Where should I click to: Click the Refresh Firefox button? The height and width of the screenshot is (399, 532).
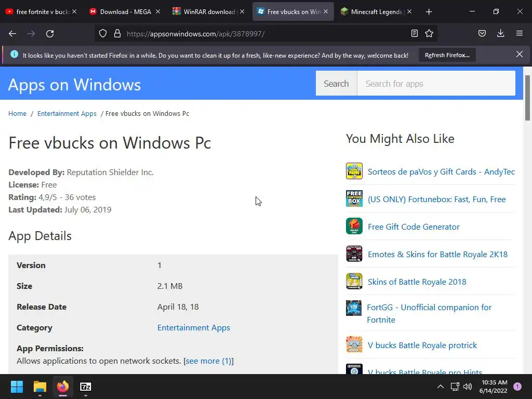(x=447, y=55)
